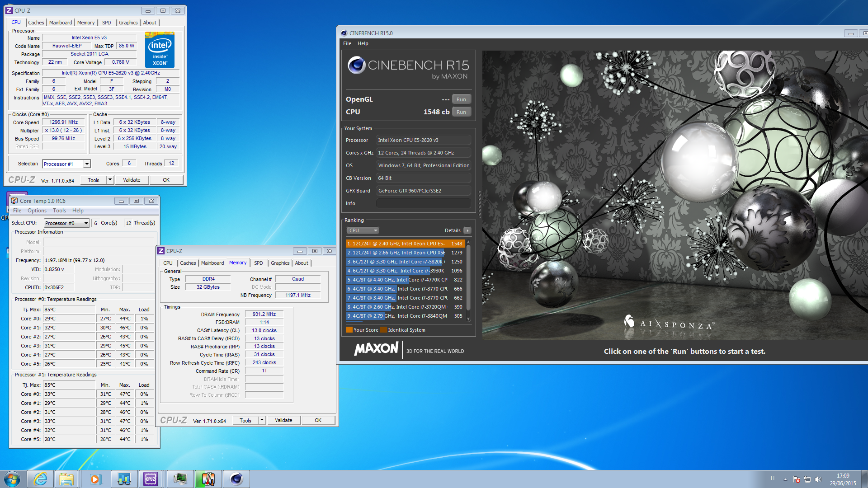This screenshot has width=868, height=488.
Task: Click Cinebench R15.0 title bar icon
Action: point(344,33)
